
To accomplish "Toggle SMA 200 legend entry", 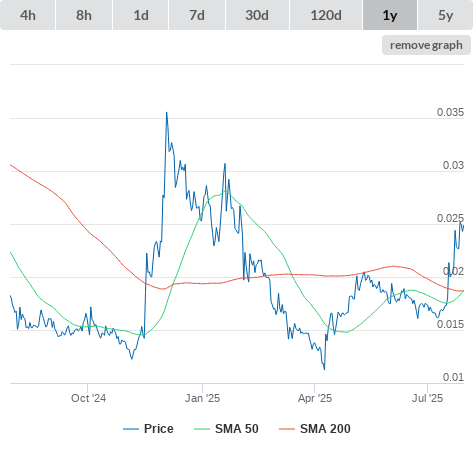I will pyautogui.click(x=315, y=429).
